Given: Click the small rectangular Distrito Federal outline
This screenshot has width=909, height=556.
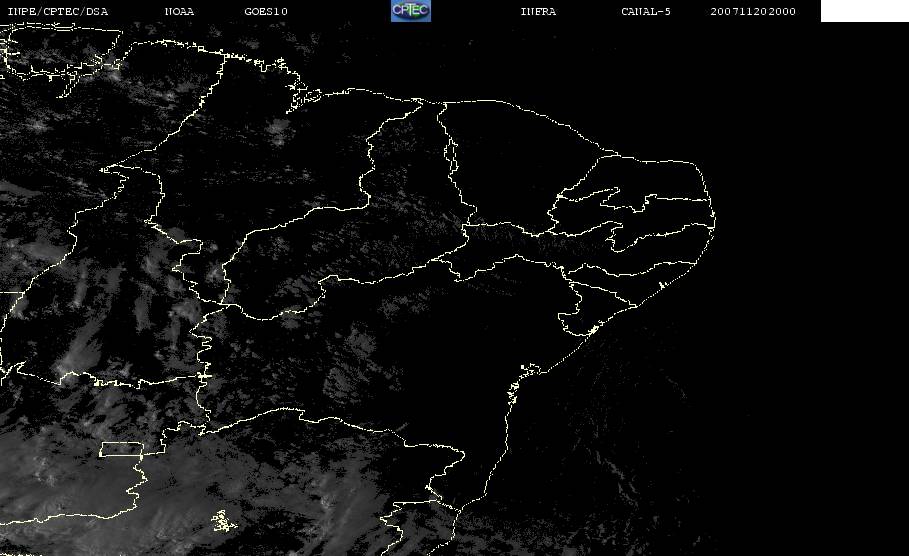Looking at the screenshot, I should coord(131,449).
